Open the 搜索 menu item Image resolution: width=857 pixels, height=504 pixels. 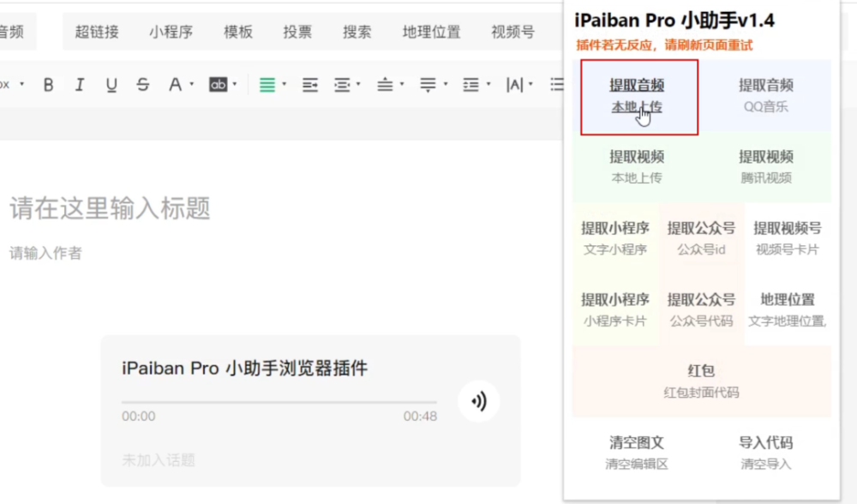coord(357,33)
